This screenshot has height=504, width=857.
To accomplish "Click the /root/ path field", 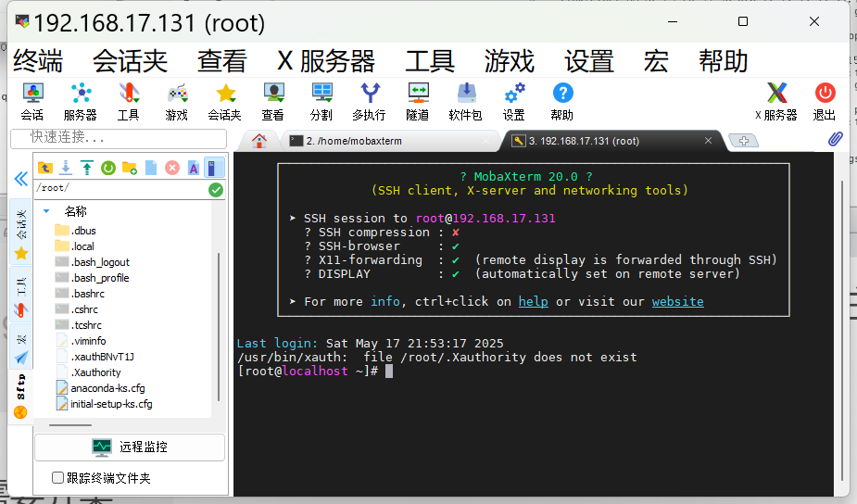I will [120, 189].
